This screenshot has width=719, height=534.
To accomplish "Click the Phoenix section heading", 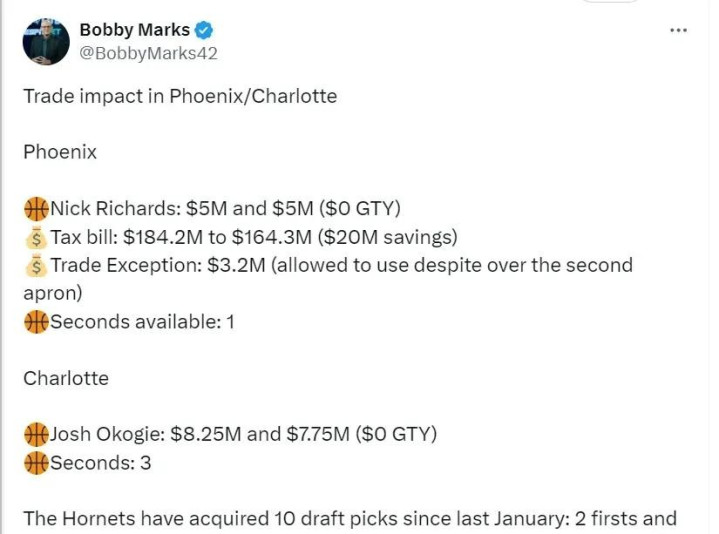I will pyautogui.click(x=60, y=152).
